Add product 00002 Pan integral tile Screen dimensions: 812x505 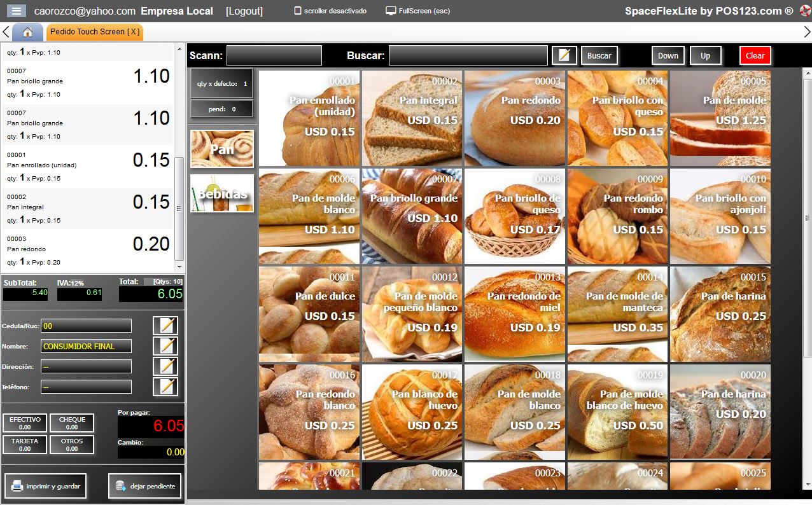[412, 118]
